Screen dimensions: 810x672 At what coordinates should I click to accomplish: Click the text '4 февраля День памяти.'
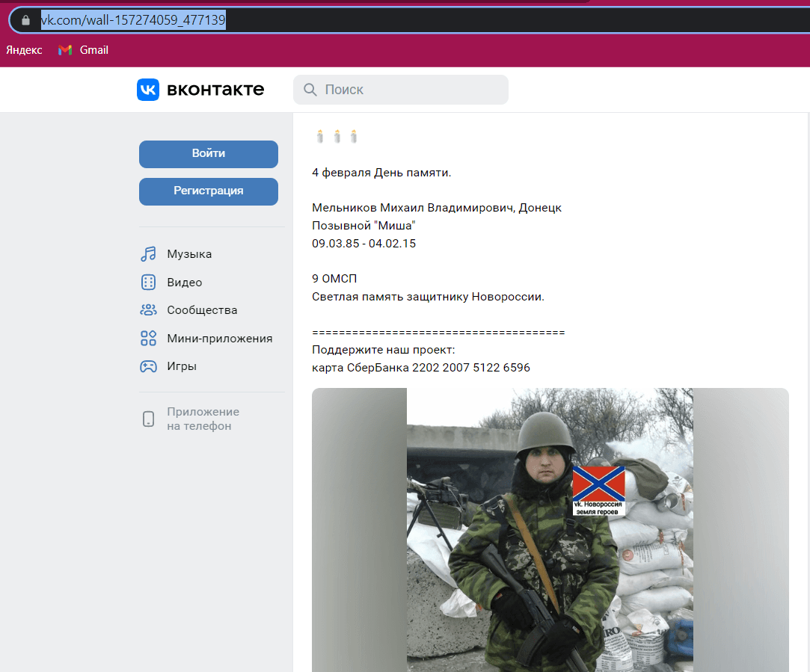coord(381,173)
